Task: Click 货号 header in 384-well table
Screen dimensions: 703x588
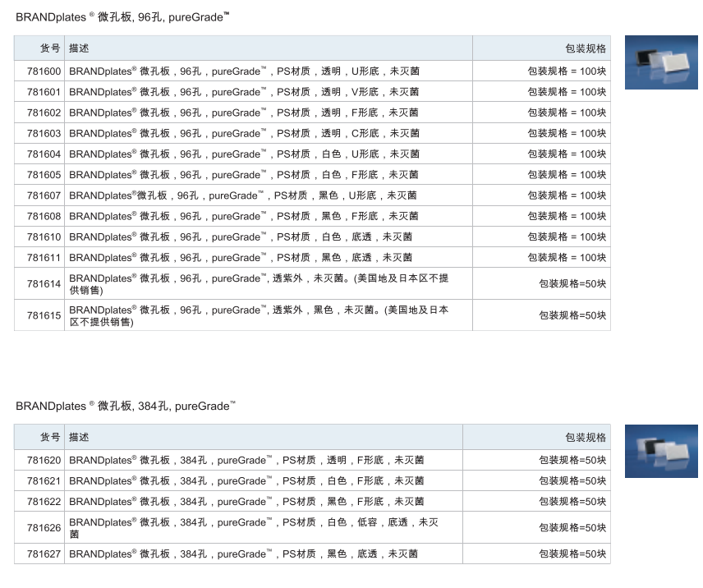Action: pyautogui.click(x=50, y=437)
